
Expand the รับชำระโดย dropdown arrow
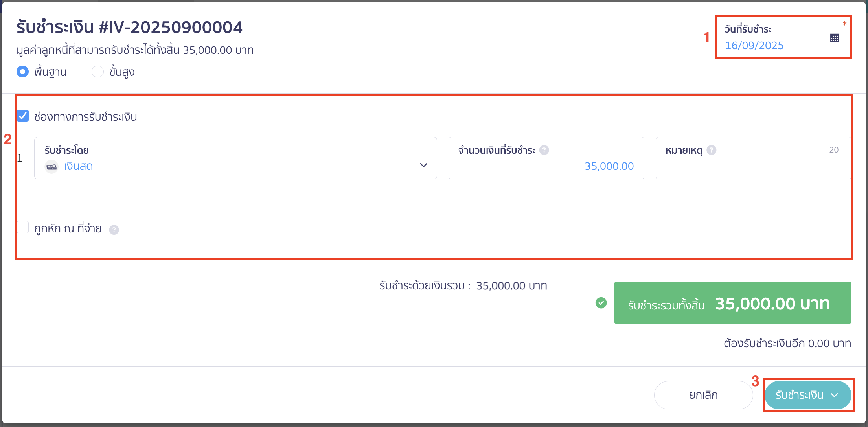pyautogui.click(x=423, y=165)
